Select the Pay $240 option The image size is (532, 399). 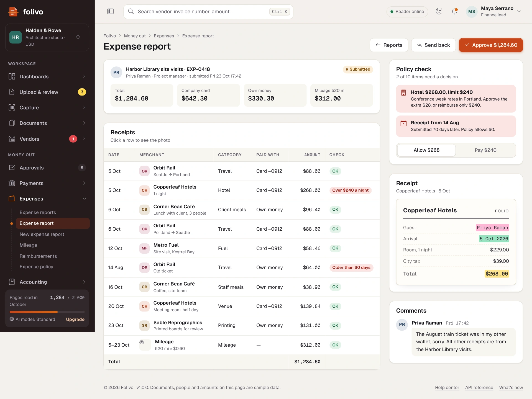[x=485, y=150]
